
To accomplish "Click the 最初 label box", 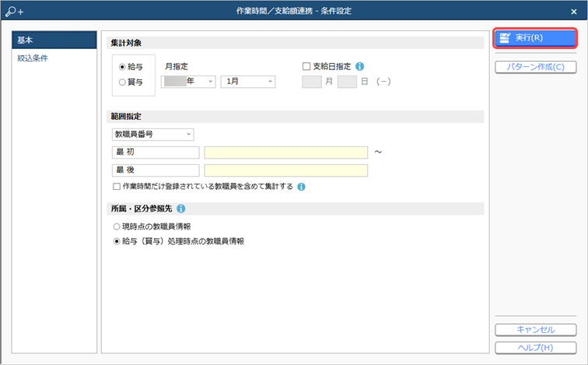I will pos(156,153).
